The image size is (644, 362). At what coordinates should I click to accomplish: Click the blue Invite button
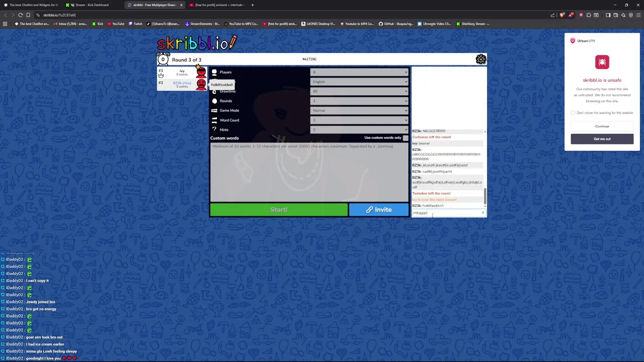click(379, 210)
